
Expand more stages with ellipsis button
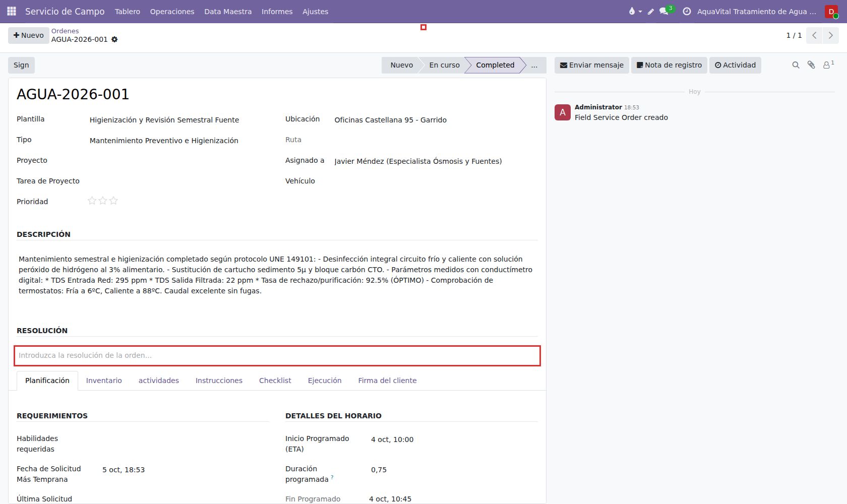pos(534,65)
